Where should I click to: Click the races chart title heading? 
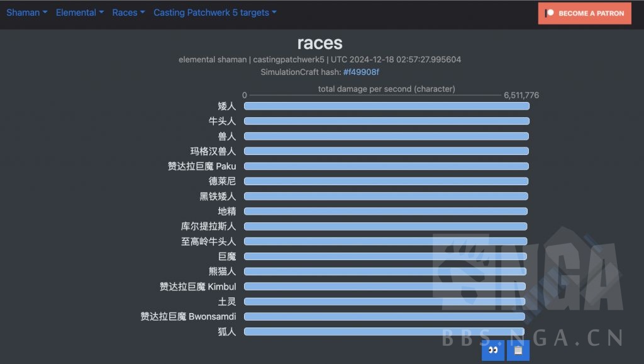point(319,43)
